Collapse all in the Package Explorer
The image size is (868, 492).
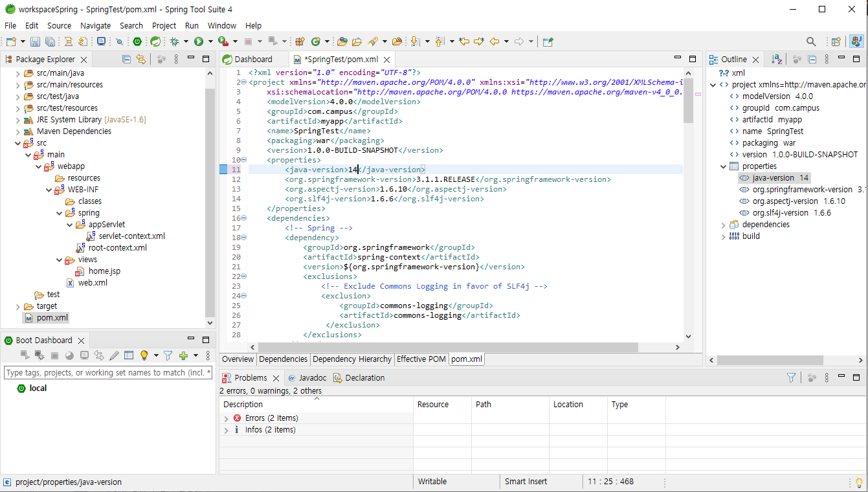point(127,59)
